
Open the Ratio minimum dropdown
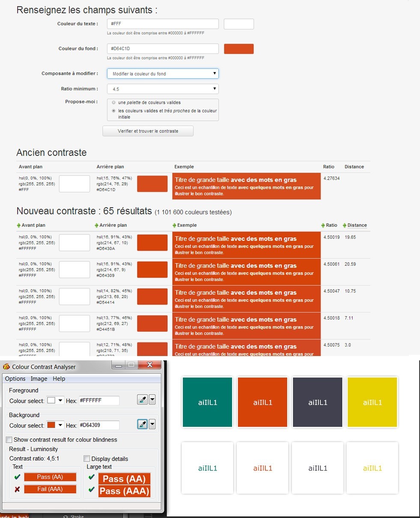(163, 89)
